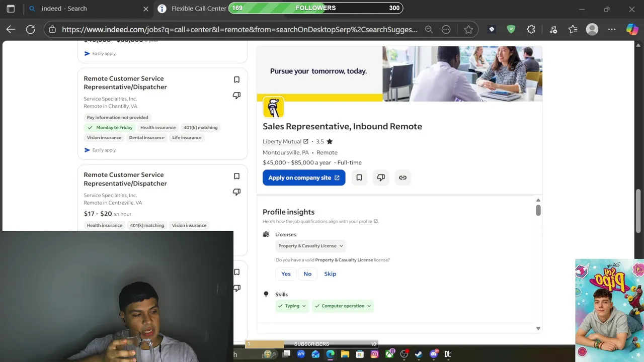Click 'Montoursville, PA' location text
Viewport: 644px width, 362px height.
pos(286,152)
